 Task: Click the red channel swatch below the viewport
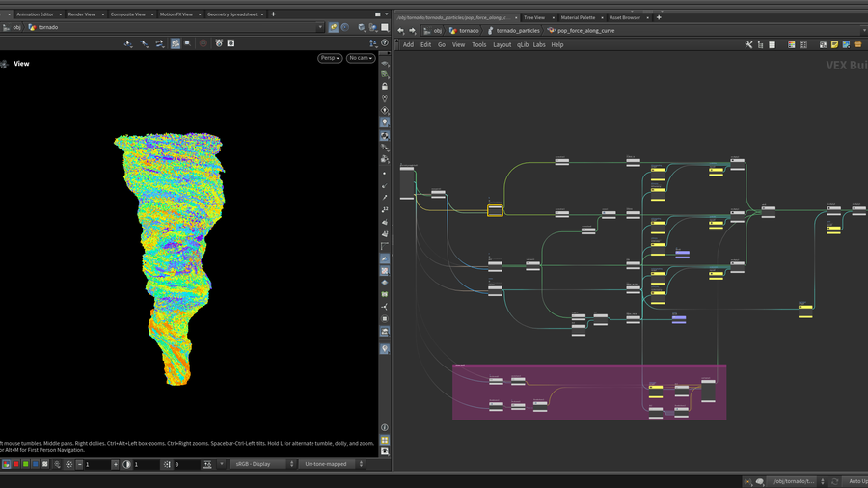(x=15, y=464)
